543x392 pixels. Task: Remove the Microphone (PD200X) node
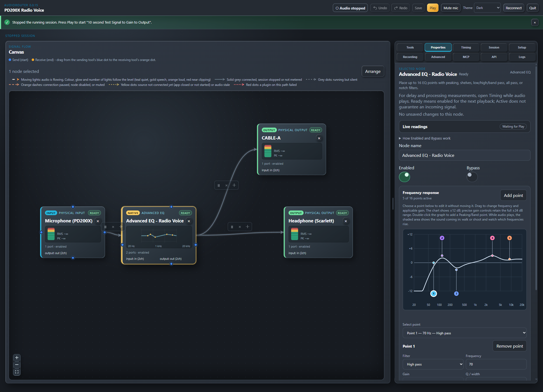(x=98, y=221)
